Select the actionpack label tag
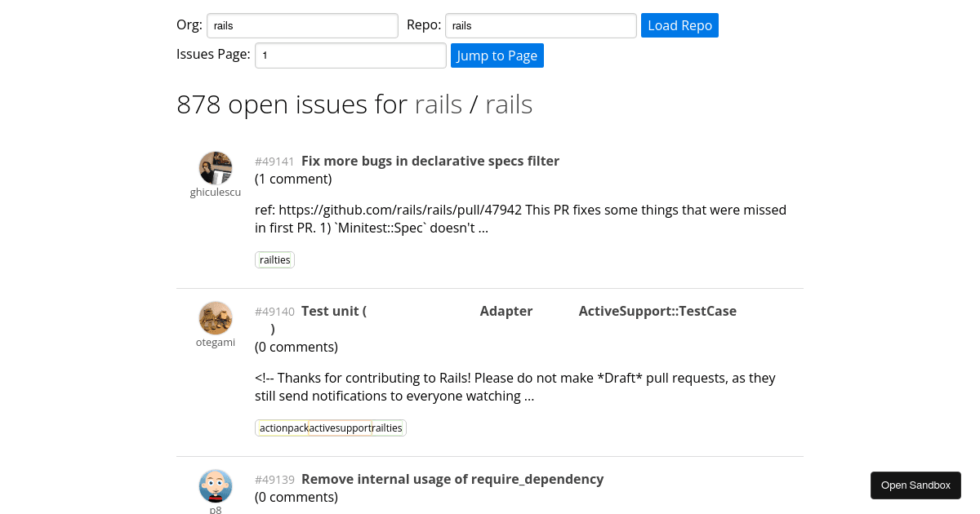980x514 pixels. click(x=283, y=428)
